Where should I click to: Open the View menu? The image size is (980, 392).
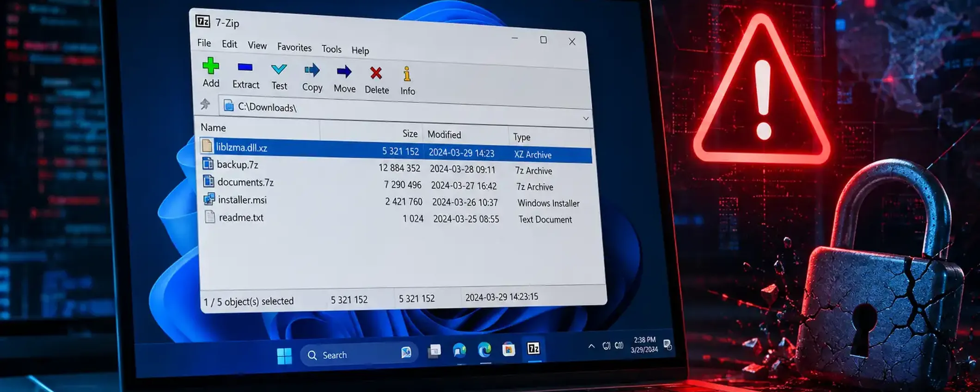point(257,45)
